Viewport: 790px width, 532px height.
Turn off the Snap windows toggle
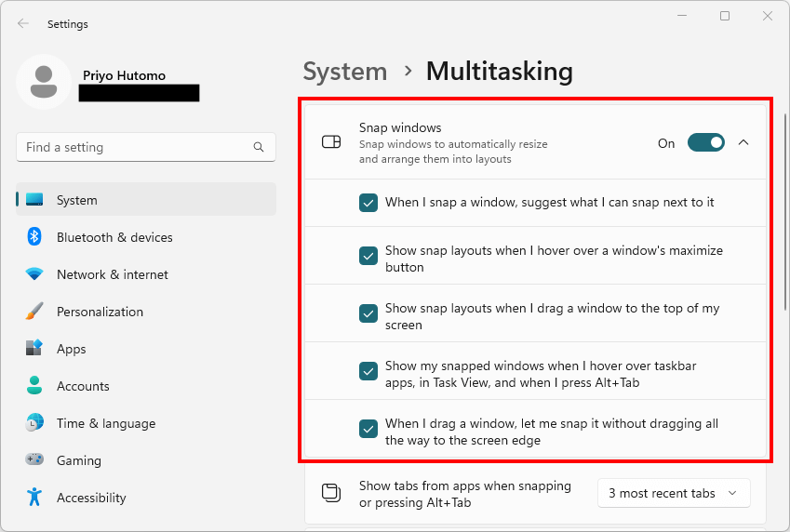click(x=705, y=143)
